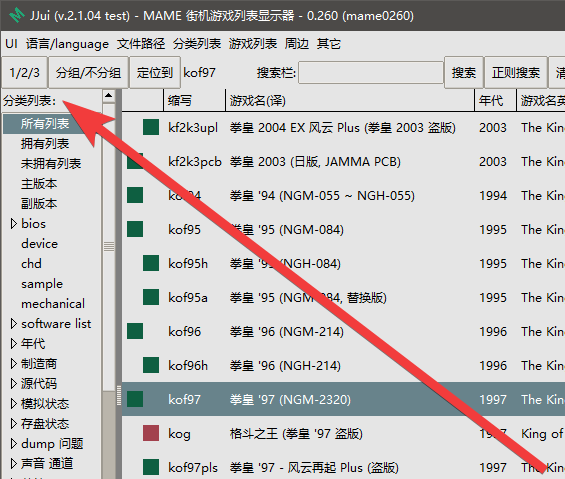The width and height of the screenshot is (565, 479).
Task: Click into the 搜索栏 search field
Action: (x=371, y=73)
